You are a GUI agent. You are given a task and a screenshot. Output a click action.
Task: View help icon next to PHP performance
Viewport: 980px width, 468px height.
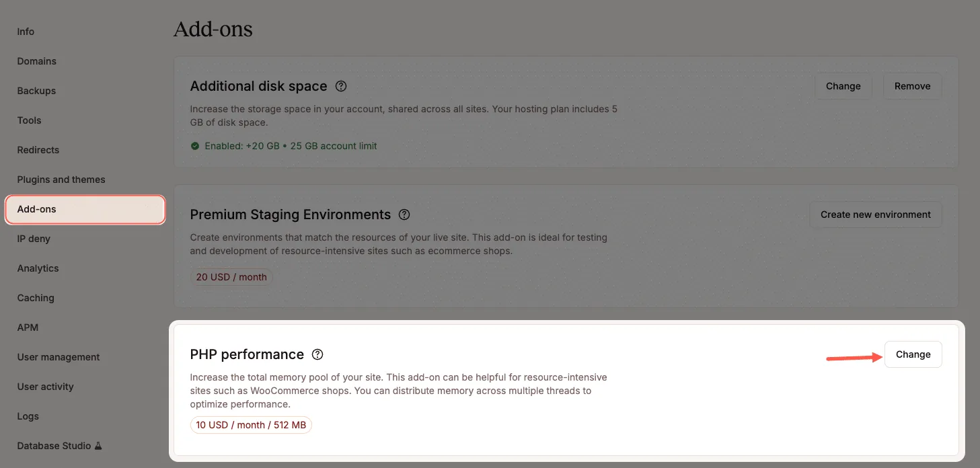317,354
